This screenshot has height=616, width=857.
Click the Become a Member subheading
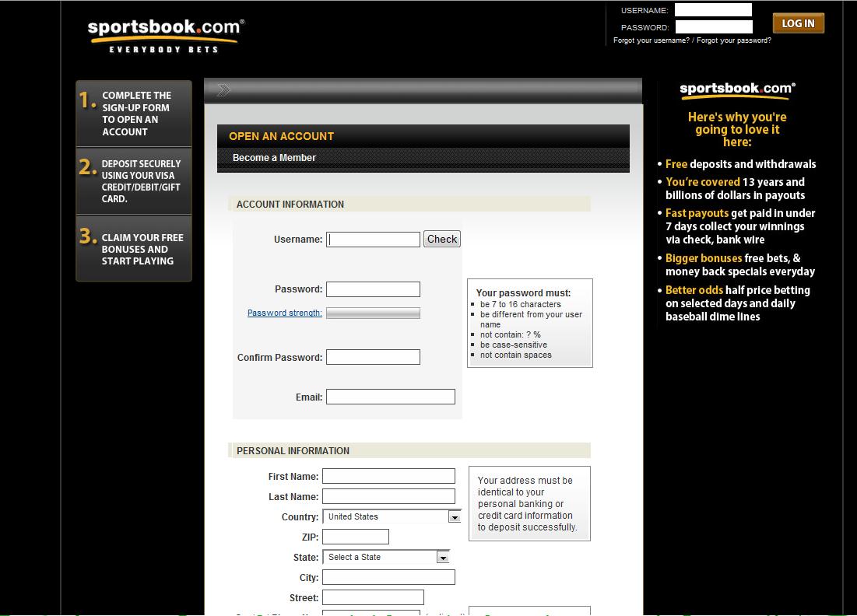pos(274,158)
